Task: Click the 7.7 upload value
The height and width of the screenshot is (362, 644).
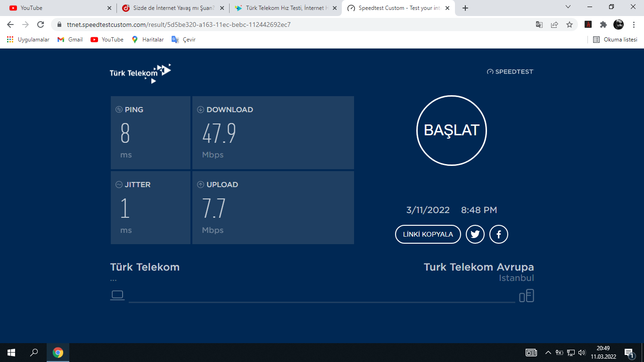Action: [214, 209]
